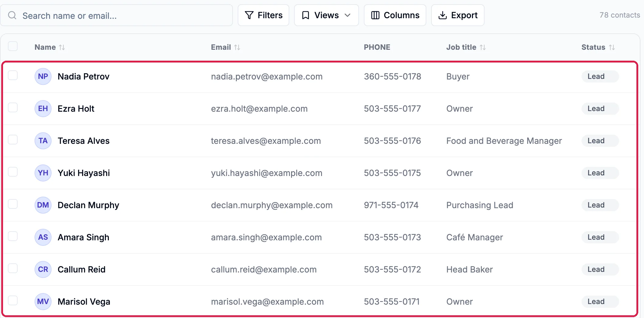
Task: Open contact Yuki Hayashi
Action: click(84, 173)
